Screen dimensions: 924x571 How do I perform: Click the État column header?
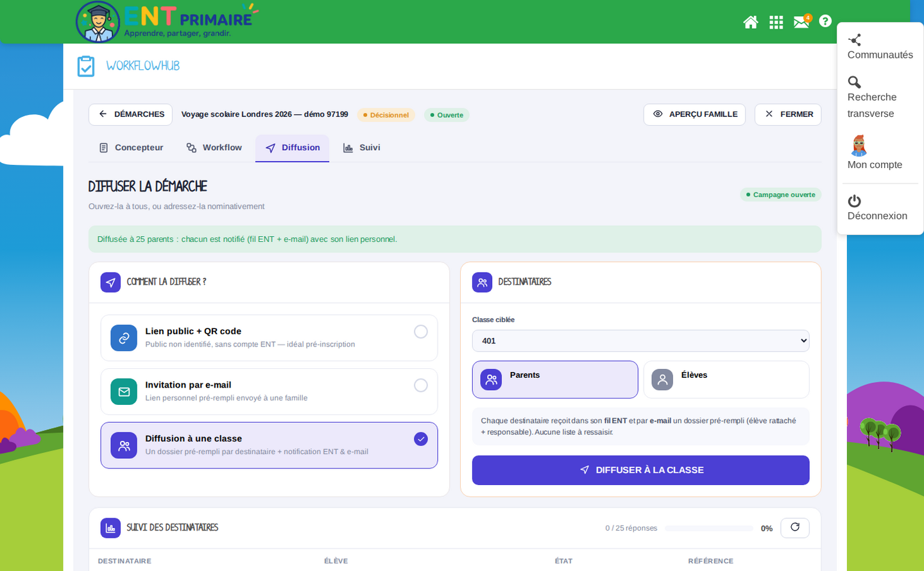click(564, 561)
